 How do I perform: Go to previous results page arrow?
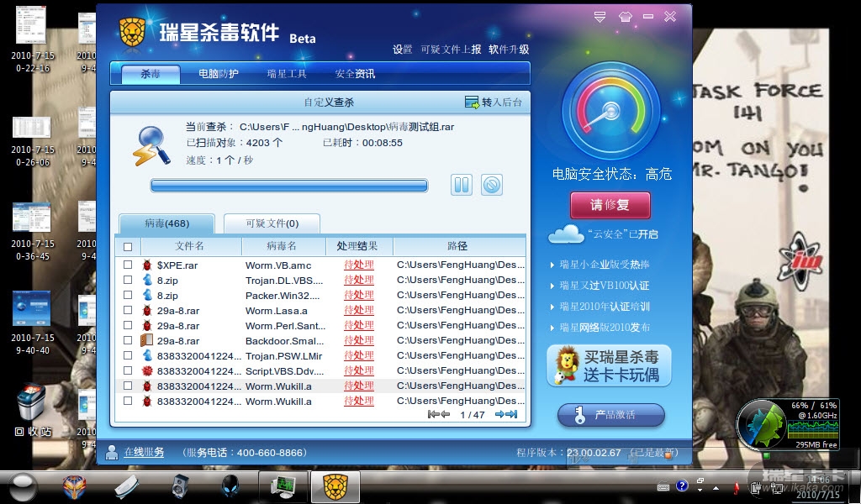pyautogui.click(x=446, y=415)
